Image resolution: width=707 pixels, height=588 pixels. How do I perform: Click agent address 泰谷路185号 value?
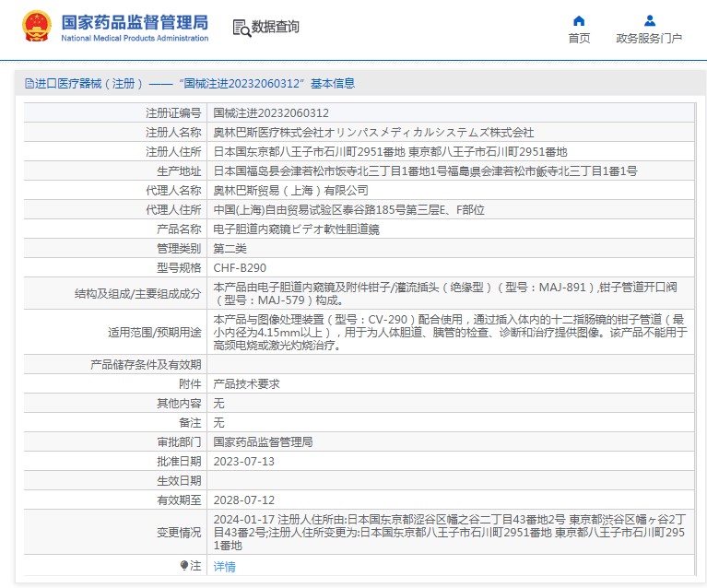tap(349, 210)
